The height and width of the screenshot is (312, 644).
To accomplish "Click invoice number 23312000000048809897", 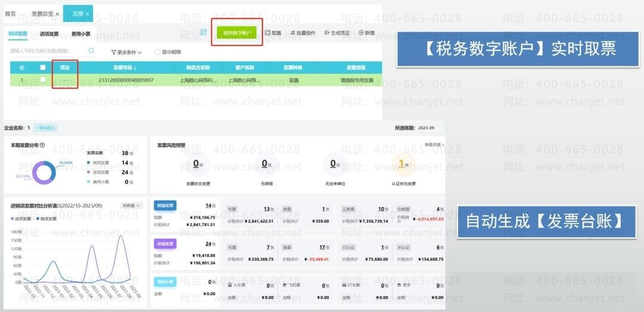I will 126,80.
